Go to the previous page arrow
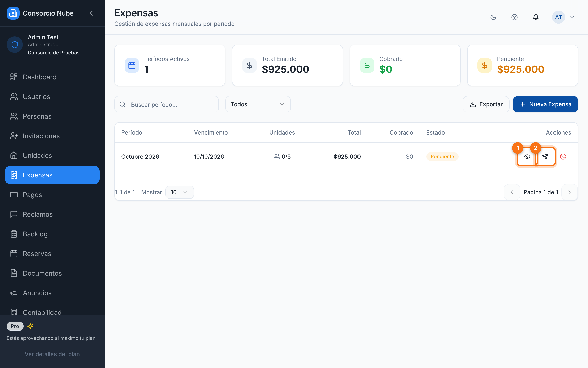The image size is (588, 368). (x=512, y=192)
